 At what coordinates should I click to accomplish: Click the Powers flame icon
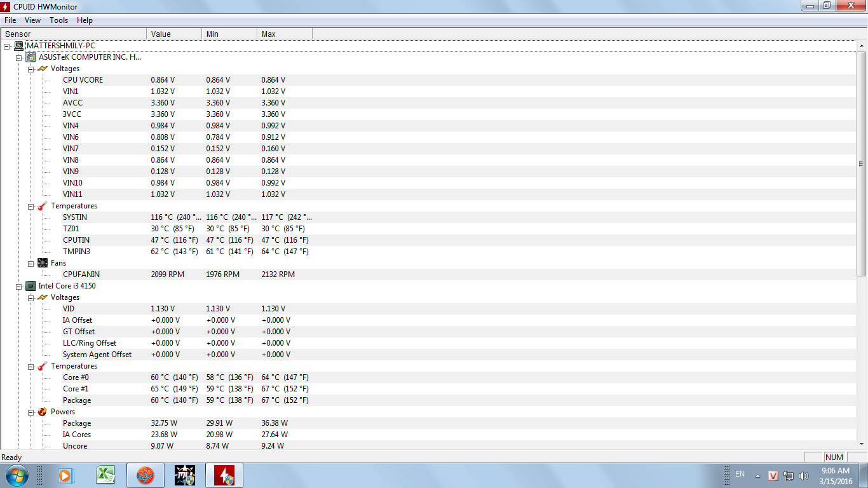pyautogui.click(x=43, y=412)
